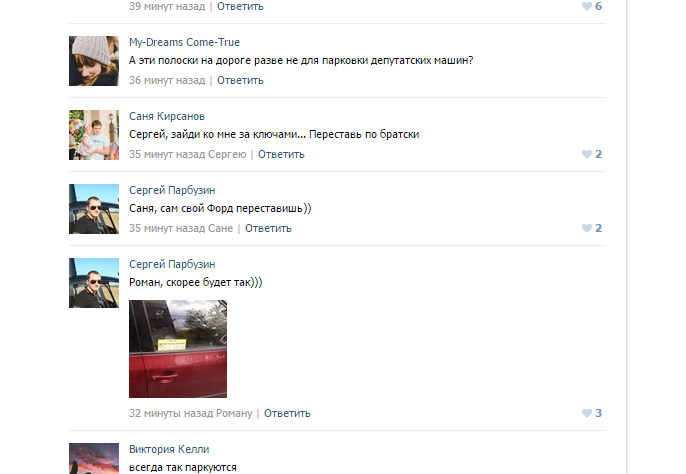
Task: Open Виктория Келли profile name
Action: point(169,449)
